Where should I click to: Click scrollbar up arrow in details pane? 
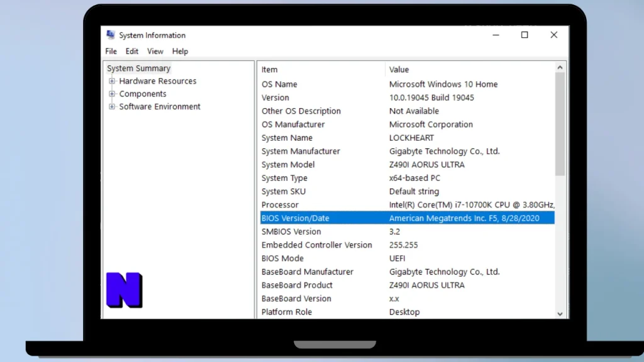point(560,67)
